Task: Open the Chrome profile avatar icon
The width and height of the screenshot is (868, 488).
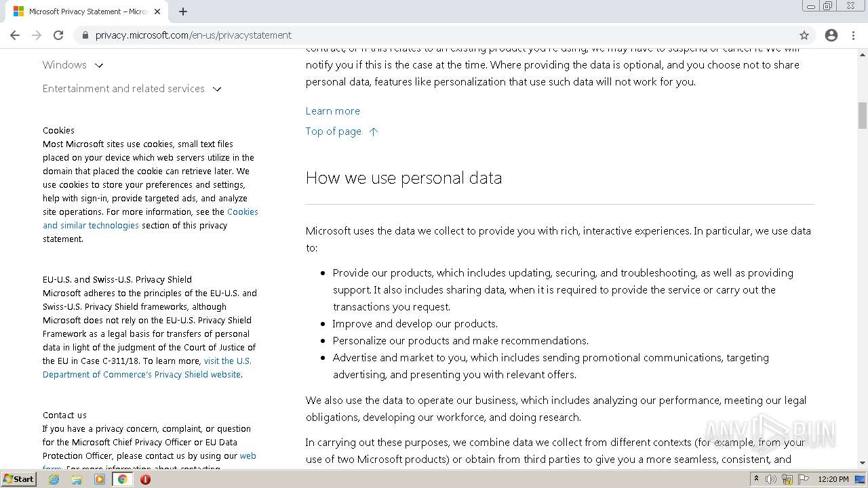Action: 831,35
